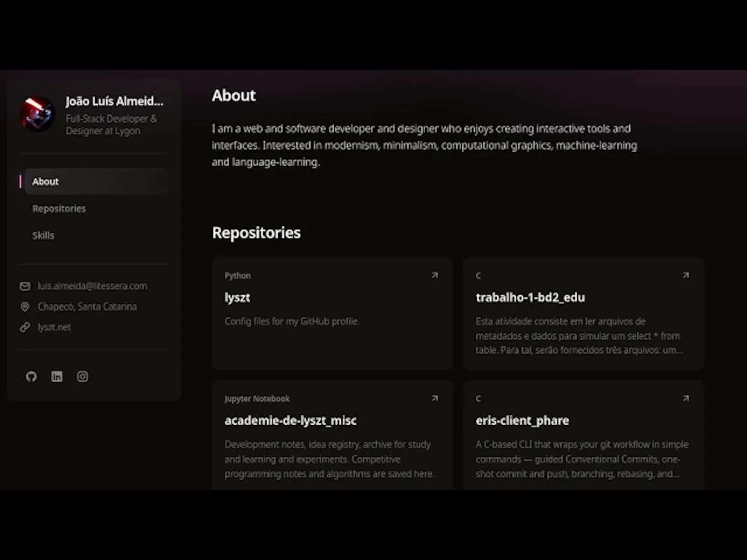Open external arrow on eris-client_phare card
The width and height of the screenshot is (747, 560).
tap(686, 399)
